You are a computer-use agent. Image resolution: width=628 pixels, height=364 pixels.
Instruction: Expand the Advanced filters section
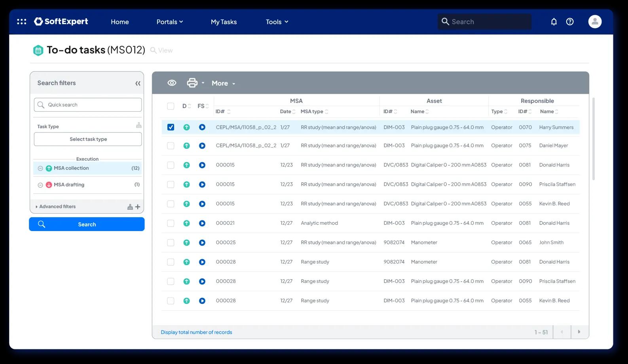pos(55,207)
